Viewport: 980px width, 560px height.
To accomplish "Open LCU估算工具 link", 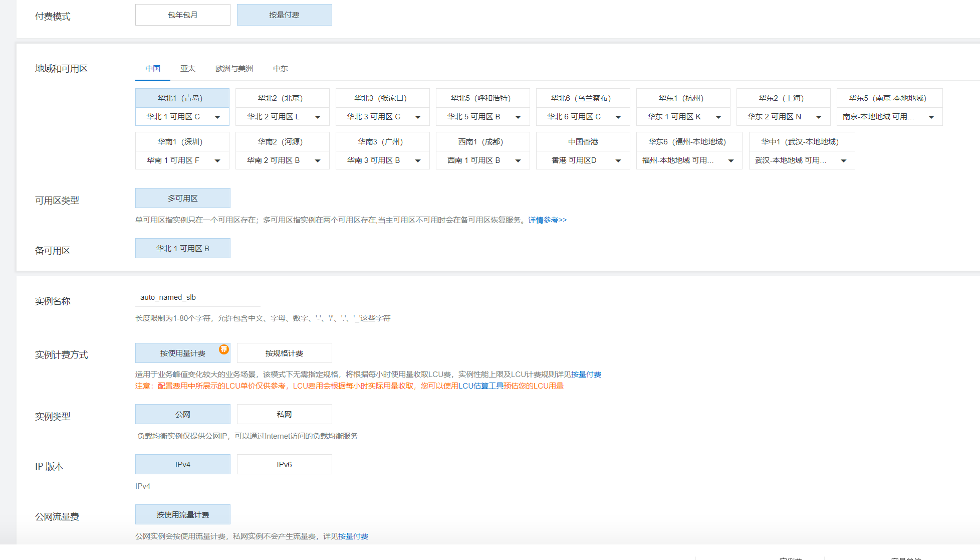I will 481,386.
